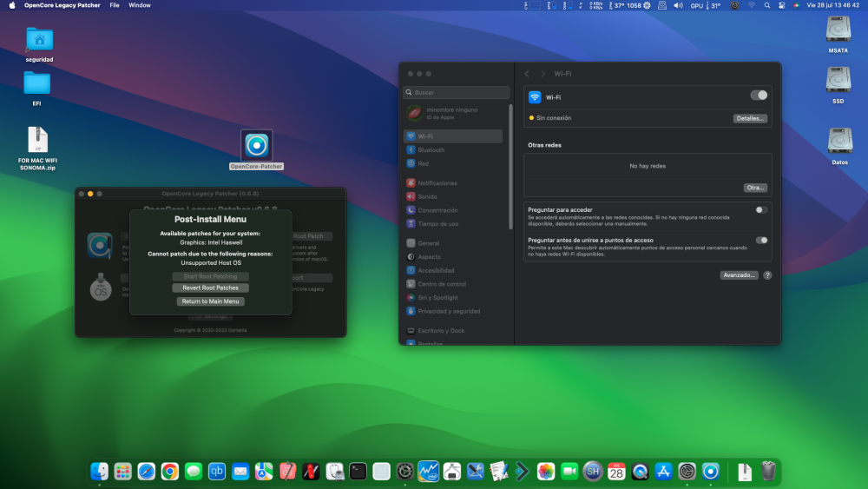Screen dimensions: 868x489
Task: Open Photos from the Dock
Action: point(546,472)
